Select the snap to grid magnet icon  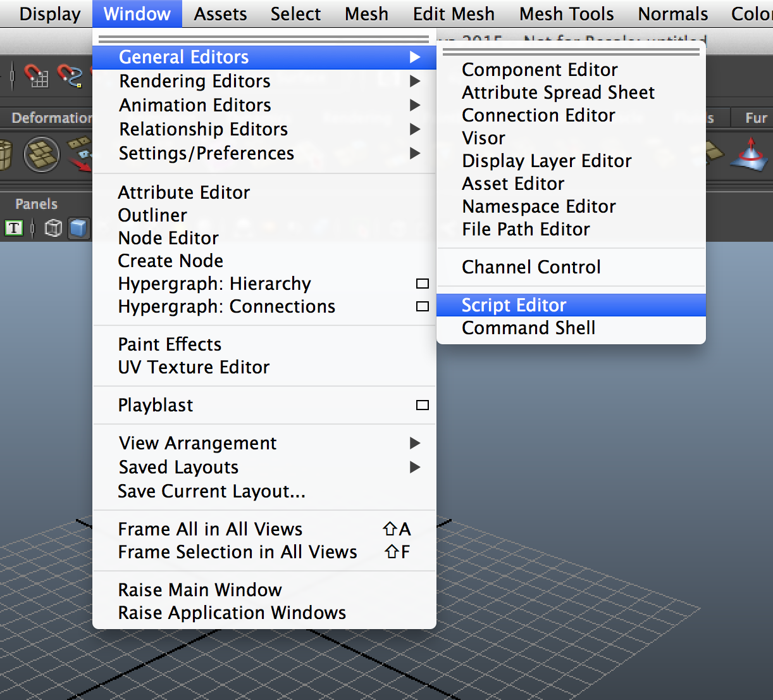click(x=36, y=77)
